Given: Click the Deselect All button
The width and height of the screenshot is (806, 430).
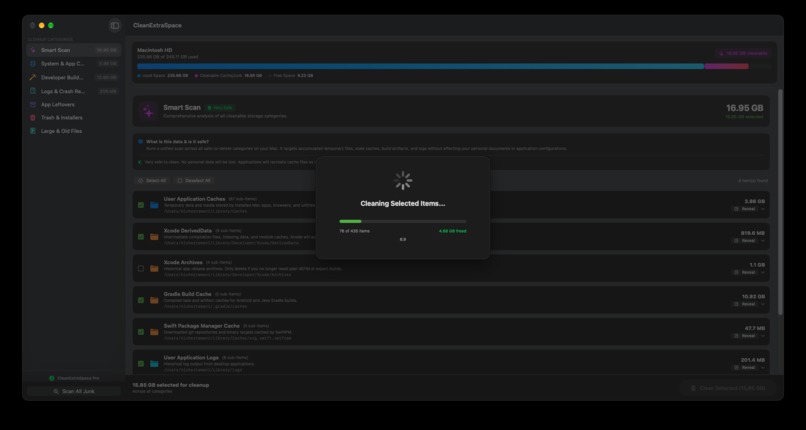Looking at the screenshot, I should (194, 181).
